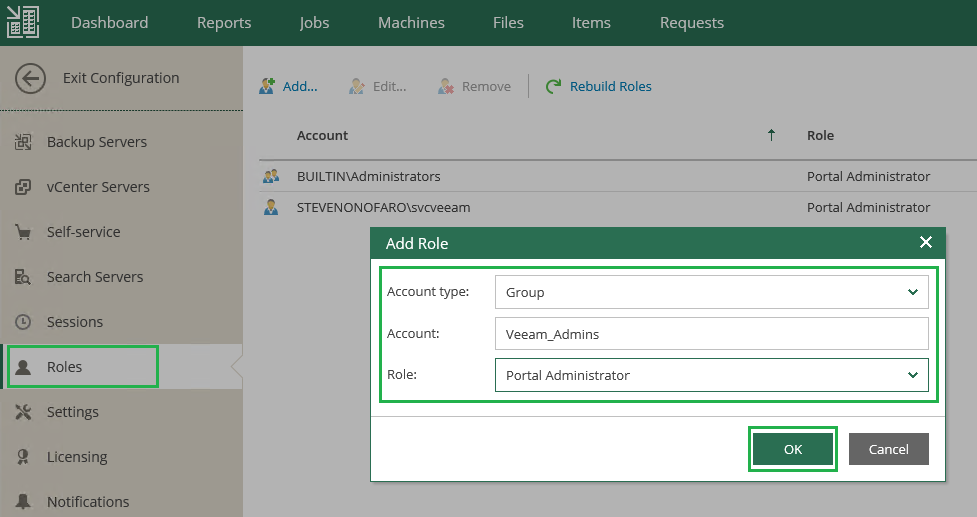
Task: Click the Self-service cart icon
Action: pyautogui.click(x=23, y=232)
